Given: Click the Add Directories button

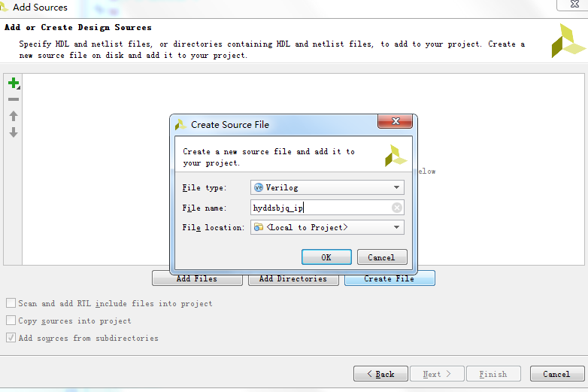Looking at the screenshot, I should (292, 278).
